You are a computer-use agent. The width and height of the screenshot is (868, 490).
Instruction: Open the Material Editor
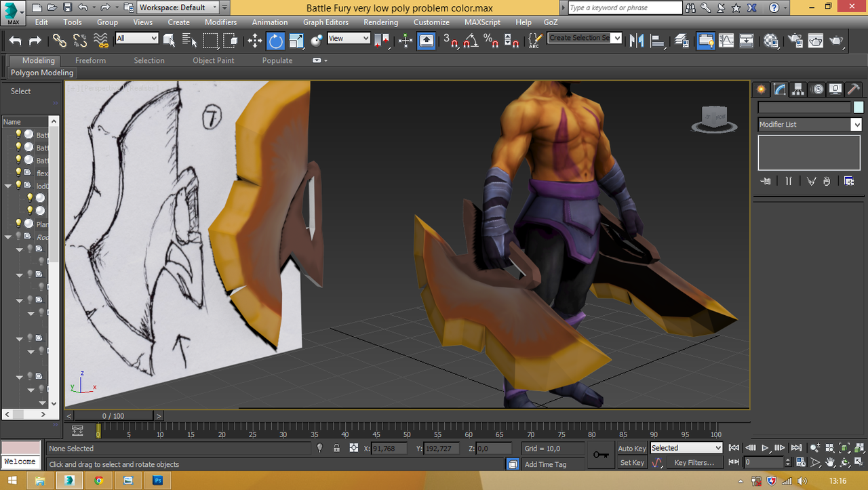[771, 41]
